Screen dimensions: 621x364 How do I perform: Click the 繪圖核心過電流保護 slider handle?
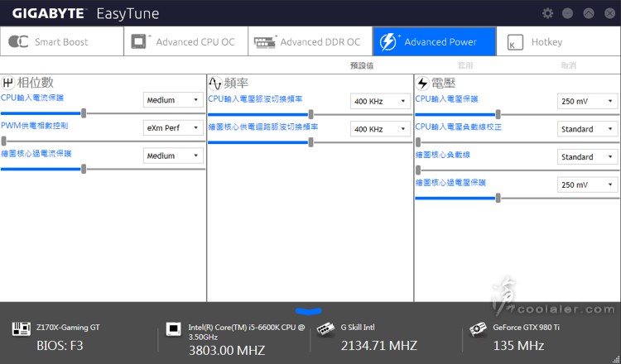click(x=84, y=169)
